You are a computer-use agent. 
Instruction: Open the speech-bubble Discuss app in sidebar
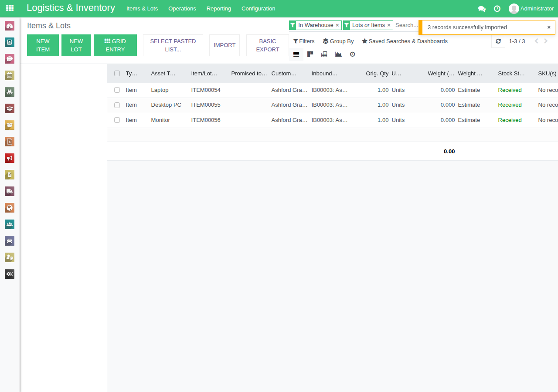pos(10,59)
